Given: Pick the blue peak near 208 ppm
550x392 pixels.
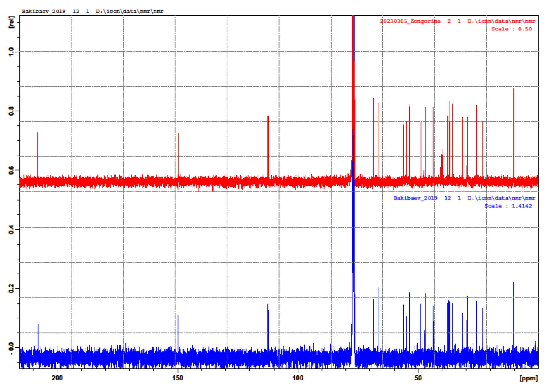Looking at the screenshot, I should tap(38, 336).
